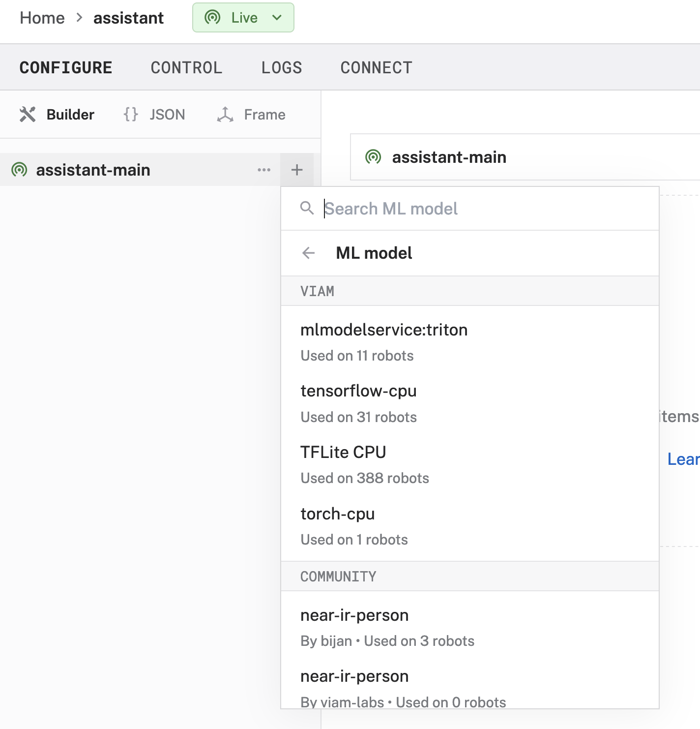Click the broadcast icon in Live button
This screenshot has height=729, width=700.
click(x=212, y=18)
